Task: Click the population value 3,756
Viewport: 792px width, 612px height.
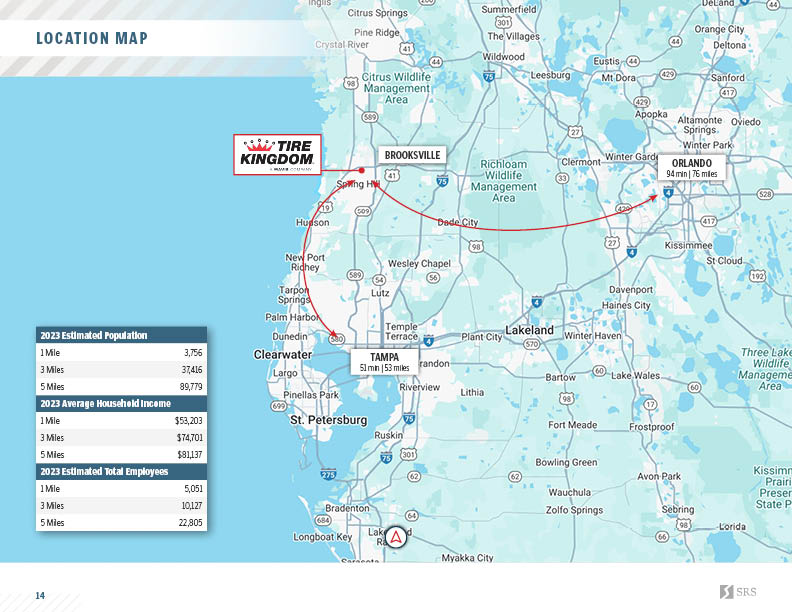Action: coord(193,352)
